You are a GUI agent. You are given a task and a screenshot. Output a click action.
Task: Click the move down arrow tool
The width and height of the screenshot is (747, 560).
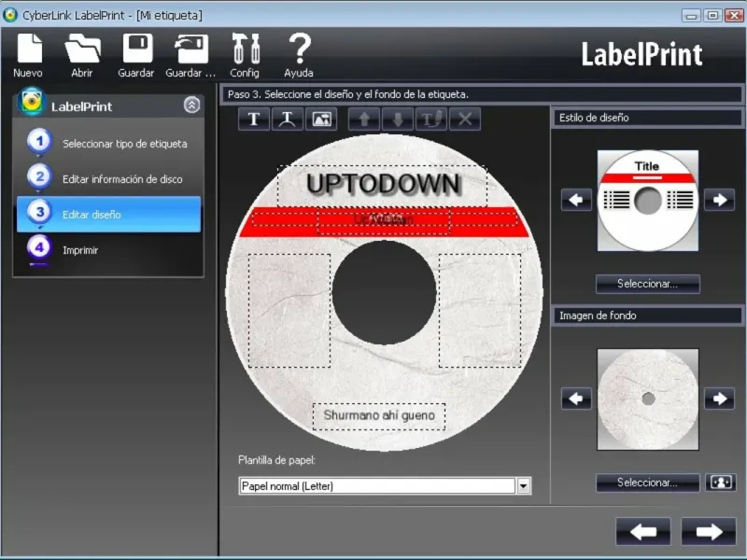click(398, 119)
